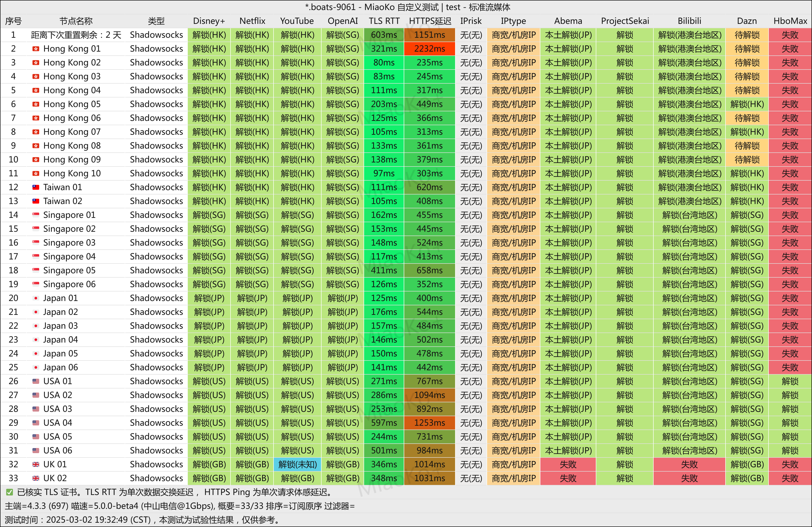The image size is (812, 527).
Task: Click the TLS RTT column header
Action: 384,21
